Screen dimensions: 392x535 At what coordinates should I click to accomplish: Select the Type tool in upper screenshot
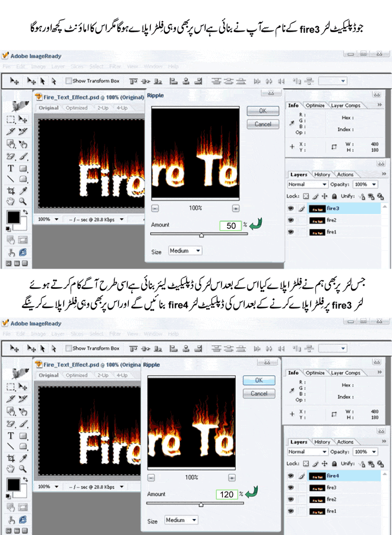pyautogui.click(x=11, y=168)
